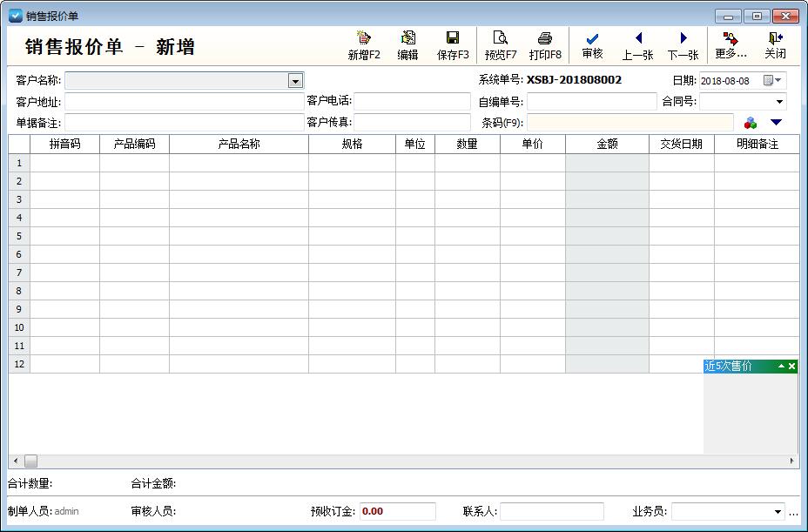The height and width of the screenshot is (532, 808).
Task: Click the 规格 column header
Action: (353, 144)
